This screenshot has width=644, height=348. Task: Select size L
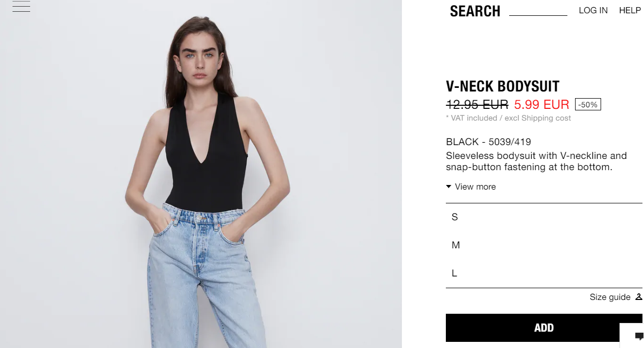[544, 273]
